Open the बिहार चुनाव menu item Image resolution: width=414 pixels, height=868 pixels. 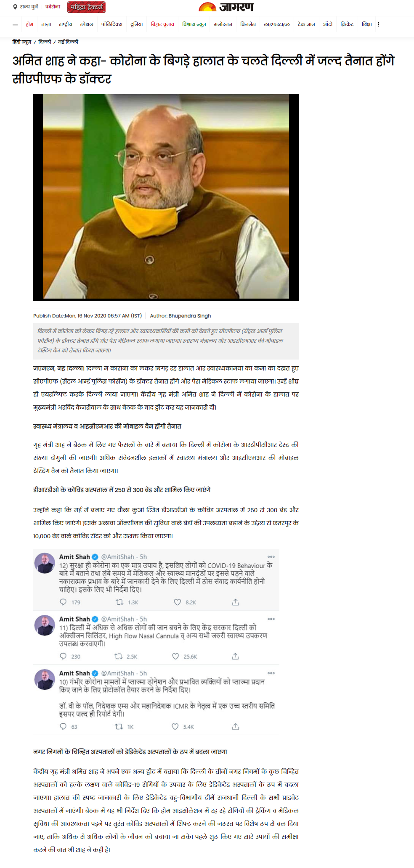(162, 24)
